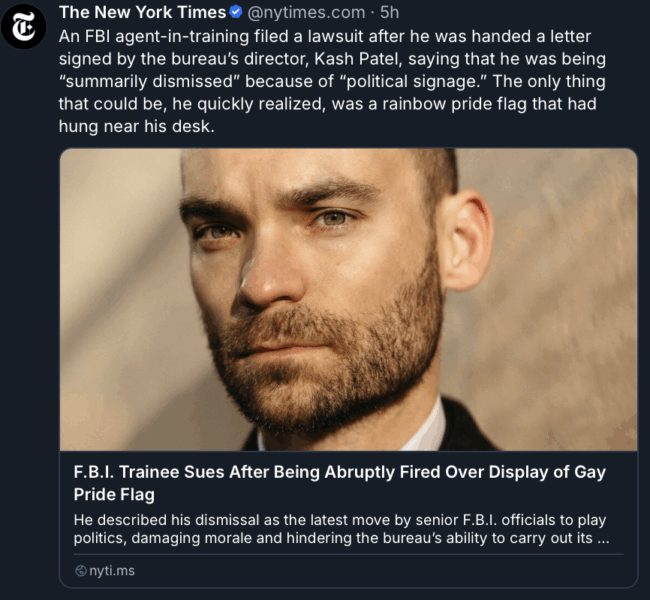Open the 5h post timestamp
The image size is (650, 600).
click(389, 12)
